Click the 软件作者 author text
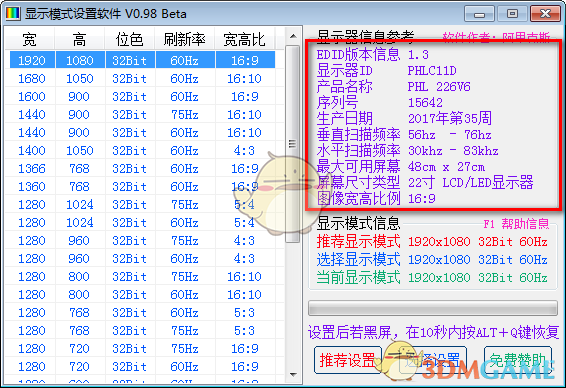Image resolution: width=566 pixels, height=388 pixels. click(497, 36)
